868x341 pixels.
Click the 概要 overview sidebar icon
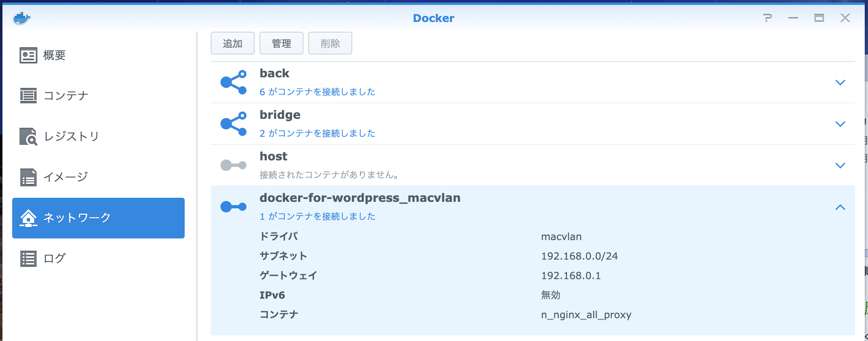click(x=28, y=55)
